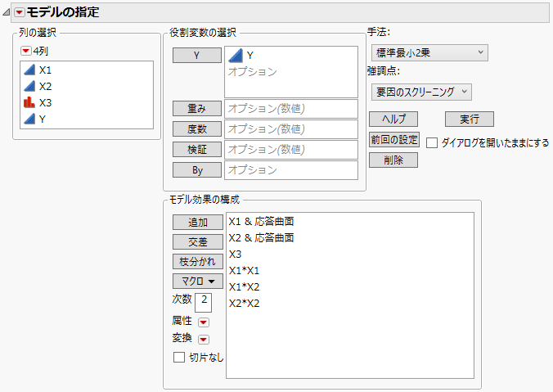Click the 重み role button
The image size is (553, 392).
(197, 108)
